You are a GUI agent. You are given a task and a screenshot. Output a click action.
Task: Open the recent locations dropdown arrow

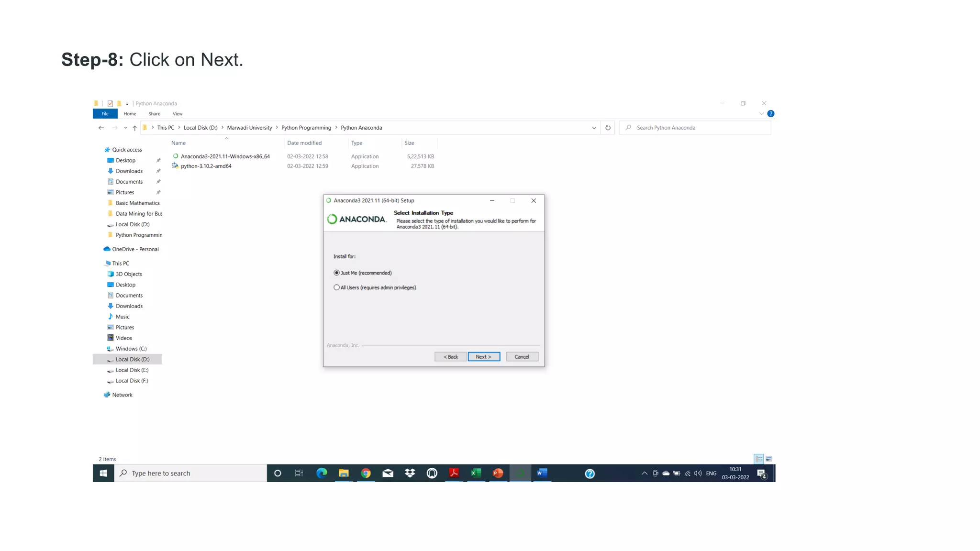pyautogui.click(x=125, y=128)
